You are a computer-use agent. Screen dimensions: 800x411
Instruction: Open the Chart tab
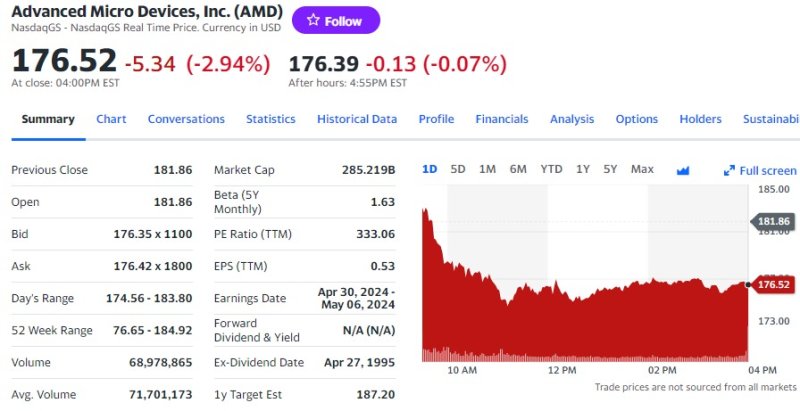coord(111,119)
